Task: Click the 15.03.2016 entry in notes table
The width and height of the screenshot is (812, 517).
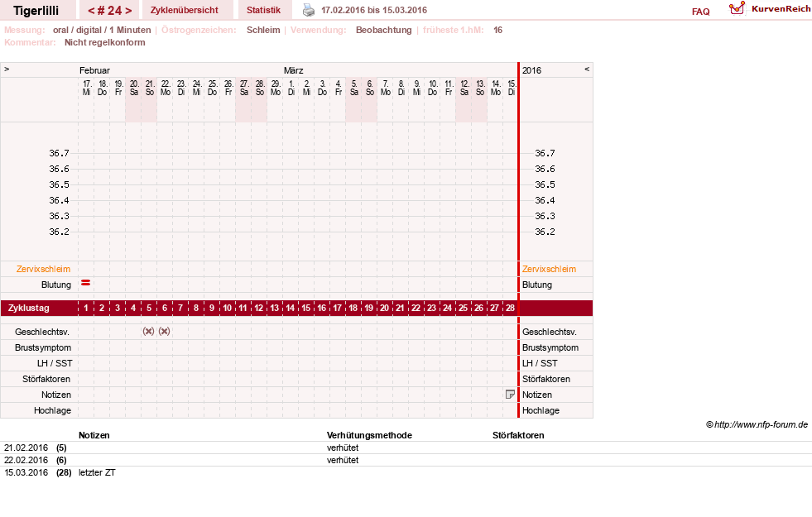Action: tap(26, 472)
